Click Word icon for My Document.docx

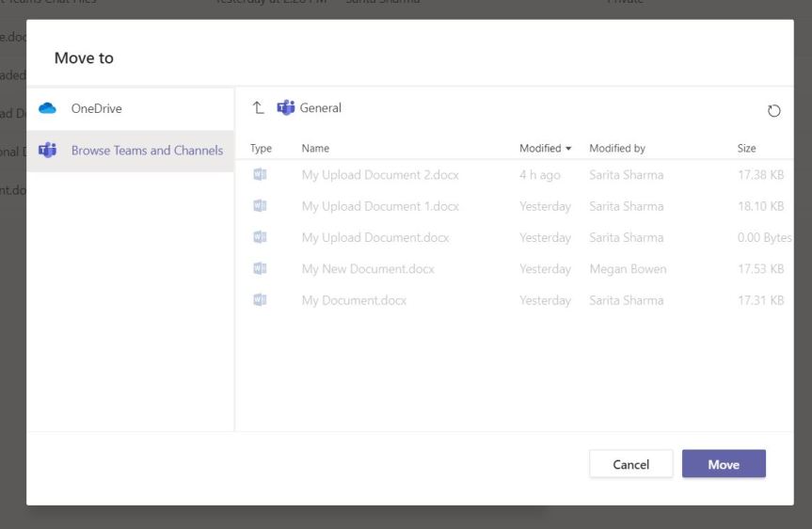point(261,300)
